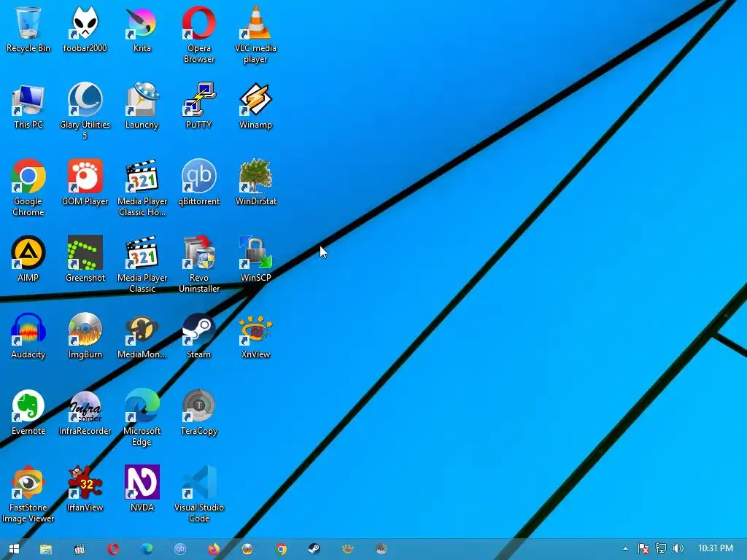
Task: Show hidden system tray icons
Action: point(625,548)
